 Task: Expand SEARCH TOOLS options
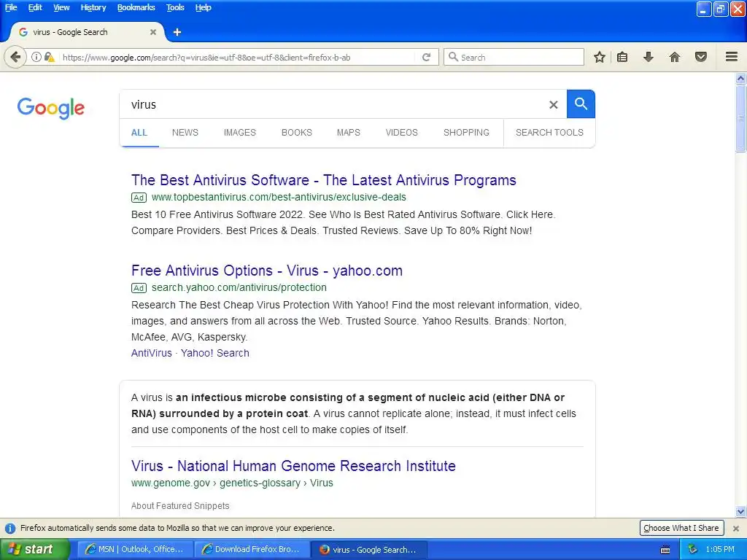pyautogui.click(x=549, y=133)
